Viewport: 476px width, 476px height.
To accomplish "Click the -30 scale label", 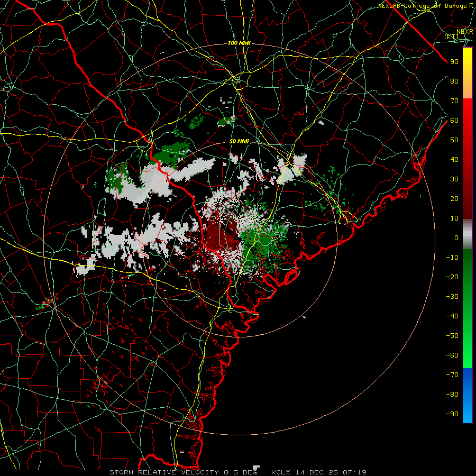I will [x=452, y=297].
